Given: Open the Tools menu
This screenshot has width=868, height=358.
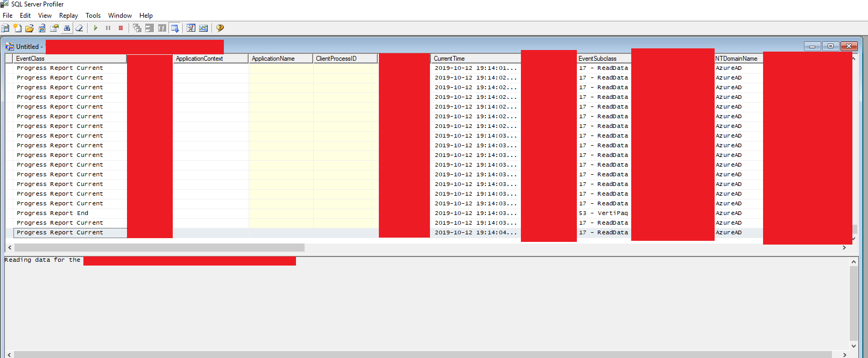Looking at the screenshot, I should (x=93, y=16).
